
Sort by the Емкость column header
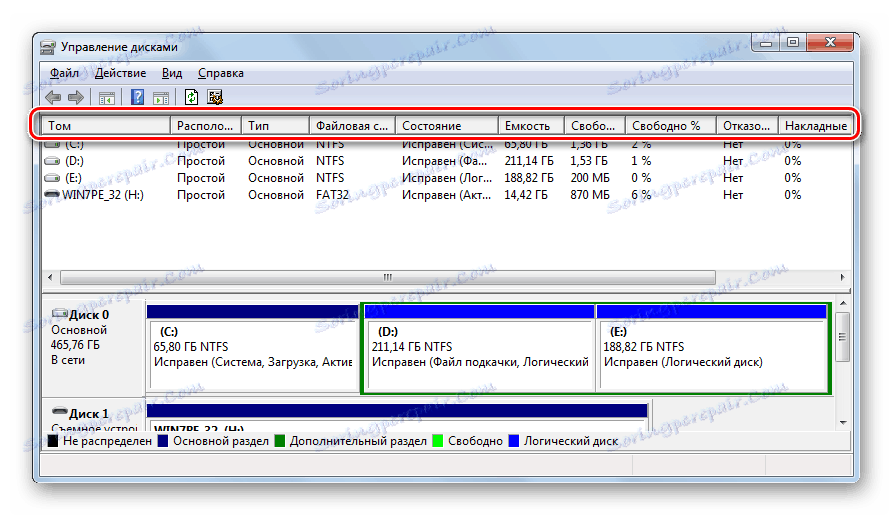click(531, 126)
